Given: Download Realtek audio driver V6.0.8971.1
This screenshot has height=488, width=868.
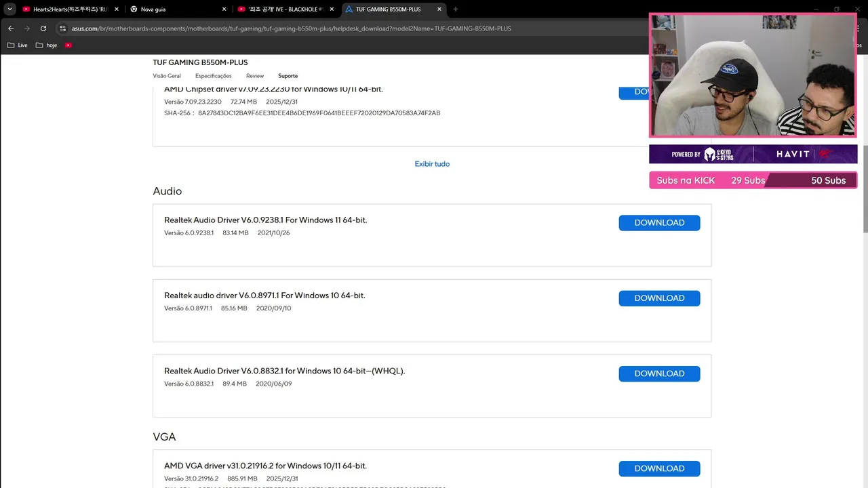Looking at the screenshot, I should [659, 298].
